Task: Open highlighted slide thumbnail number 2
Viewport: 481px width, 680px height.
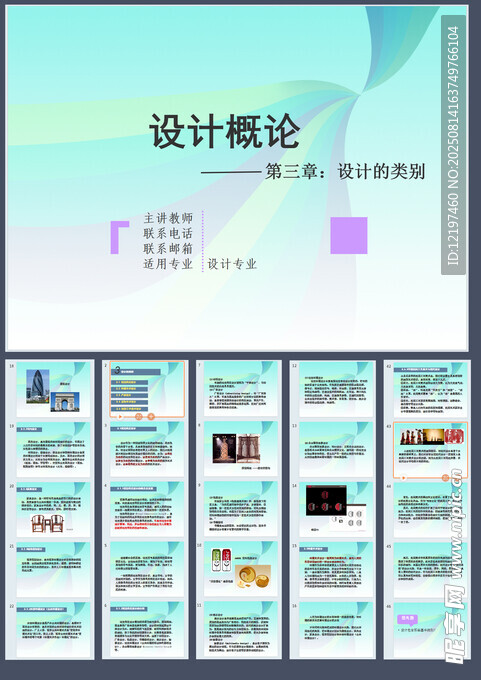Action: pos(147,389)
